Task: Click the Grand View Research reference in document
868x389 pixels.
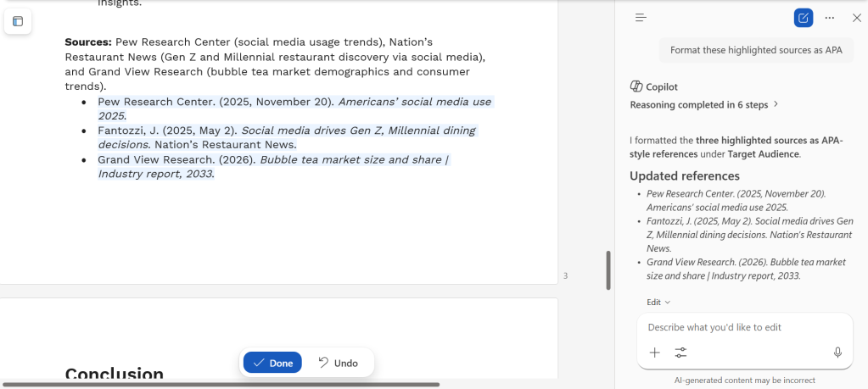Action: [x=274, y=167]
